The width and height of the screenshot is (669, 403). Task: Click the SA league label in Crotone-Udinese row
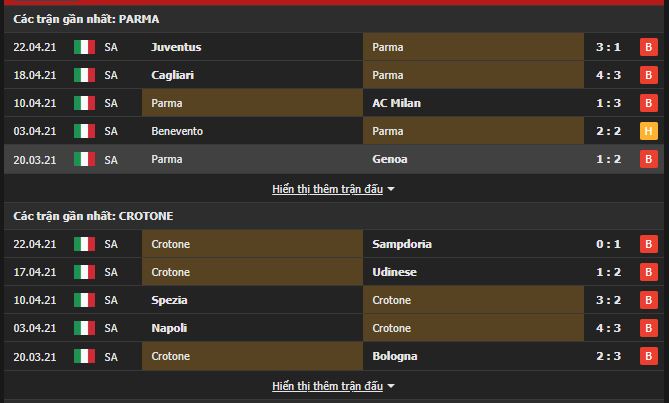pyautogui.click(x=111, y=272)
